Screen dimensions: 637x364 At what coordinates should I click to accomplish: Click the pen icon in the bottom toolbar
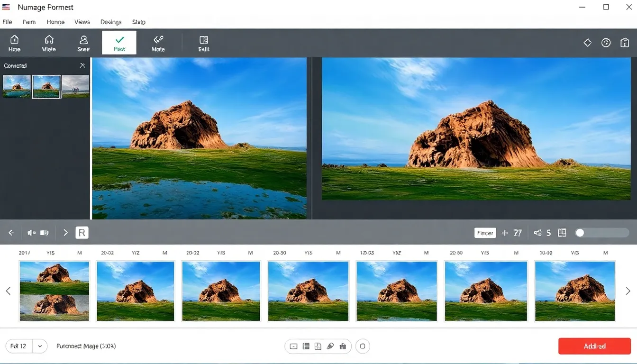330,346
